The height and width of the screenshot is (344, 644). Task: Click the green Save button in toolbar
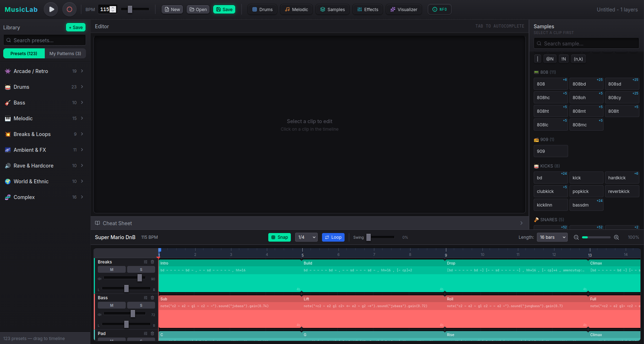pos(224,9)
